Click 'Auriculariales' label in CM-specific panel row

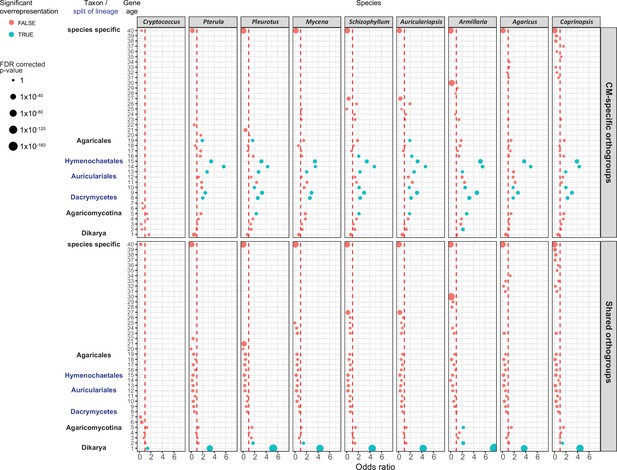(x=94, y=176)
